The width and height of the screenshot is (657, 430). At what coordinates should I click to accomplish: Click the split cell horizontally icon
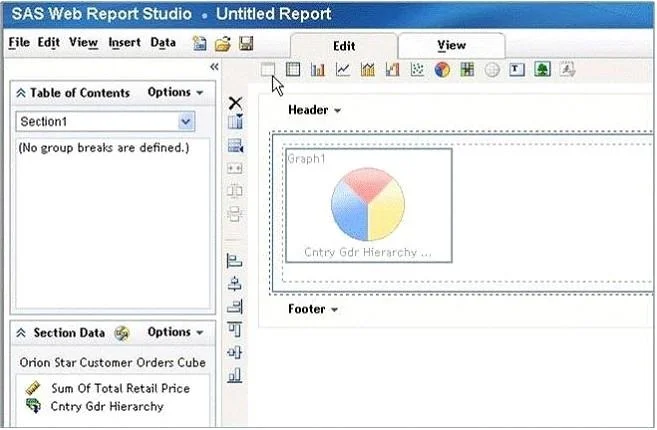[x=235, y=191]
